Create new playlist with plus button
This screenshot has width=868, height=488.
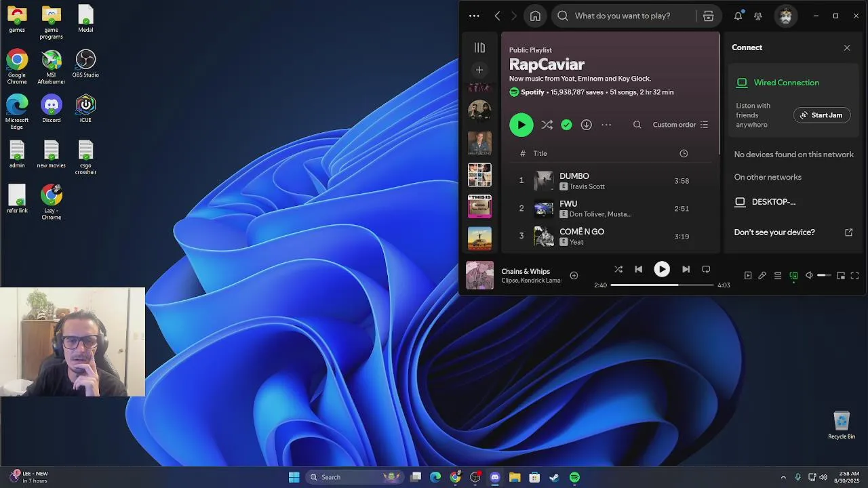[x=479, y=70]
